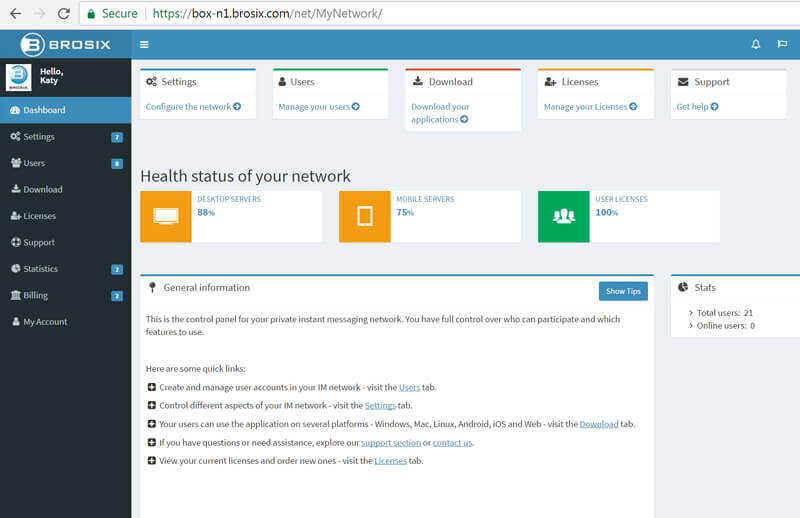
Task: Click the Billing sidebar badge count
Action: coord(117,296)
